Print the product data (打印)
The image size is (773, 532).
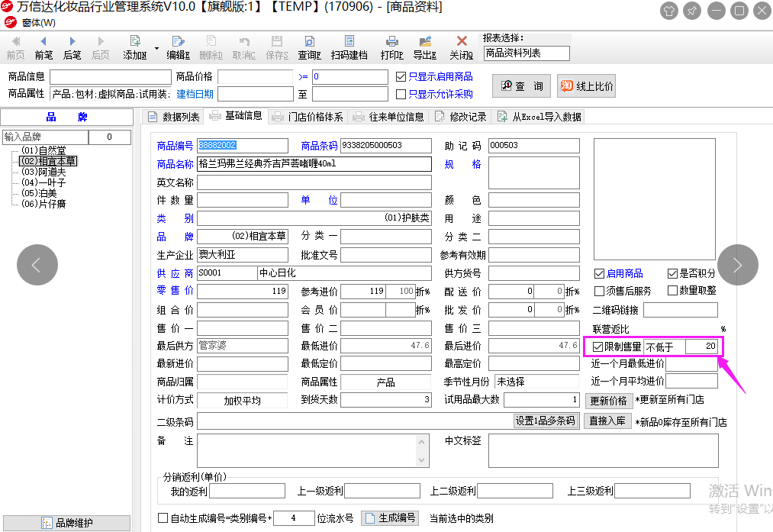[x=392, y=48]
